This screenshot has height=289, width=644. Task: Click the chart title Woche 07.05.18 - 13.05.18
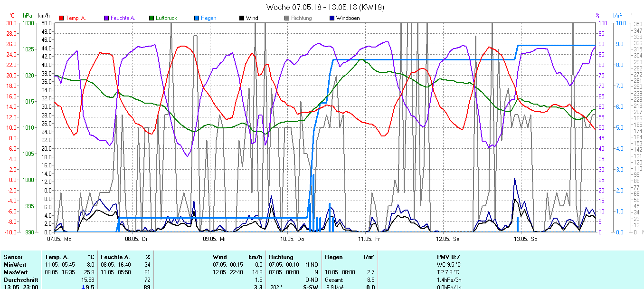325,7
